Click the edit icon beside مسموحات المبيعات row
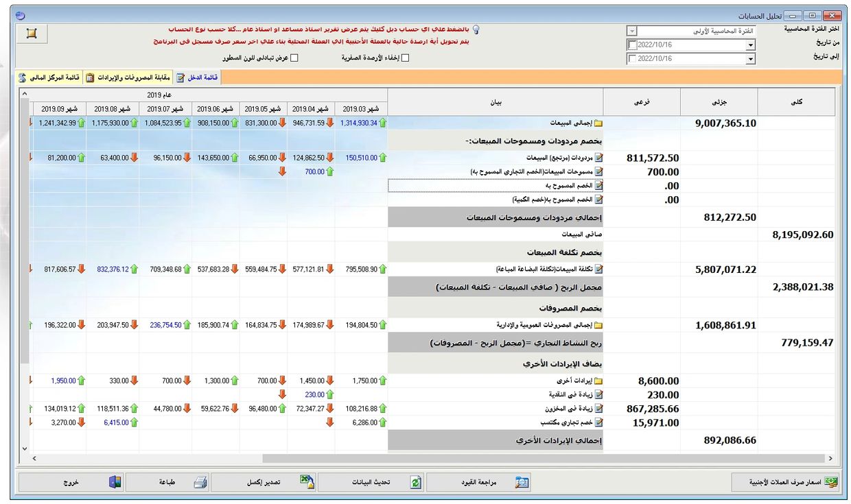 [598, 171]
